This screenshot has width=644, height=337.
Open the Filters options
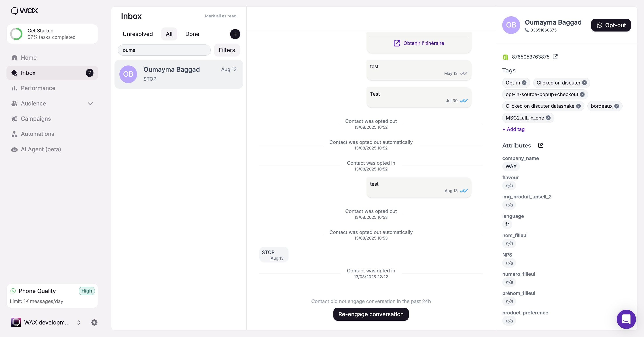(x=227, y=50)
